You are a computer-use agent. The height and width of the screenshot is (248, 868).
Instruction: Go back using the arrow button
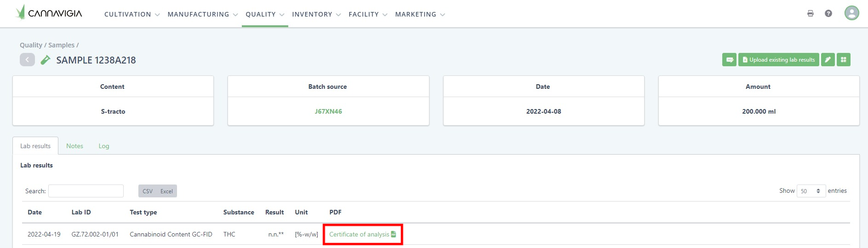[27, 60]
